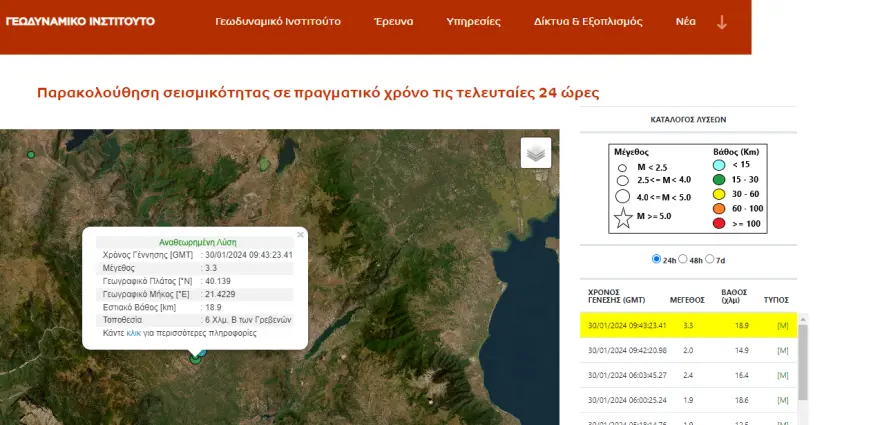Click the green marker at map's left edge

point(31,154)
